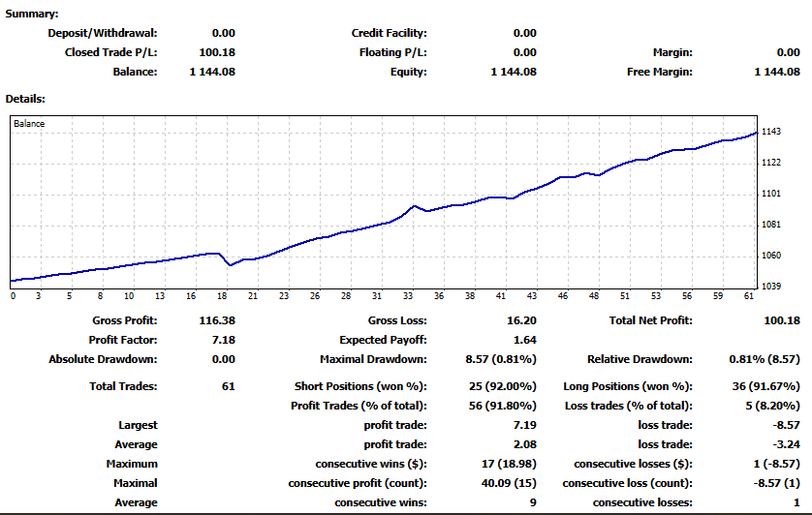Click the Expected Payoff value 1.64
Viewport: 812px width, 515px height.
(x=525, y=340)
